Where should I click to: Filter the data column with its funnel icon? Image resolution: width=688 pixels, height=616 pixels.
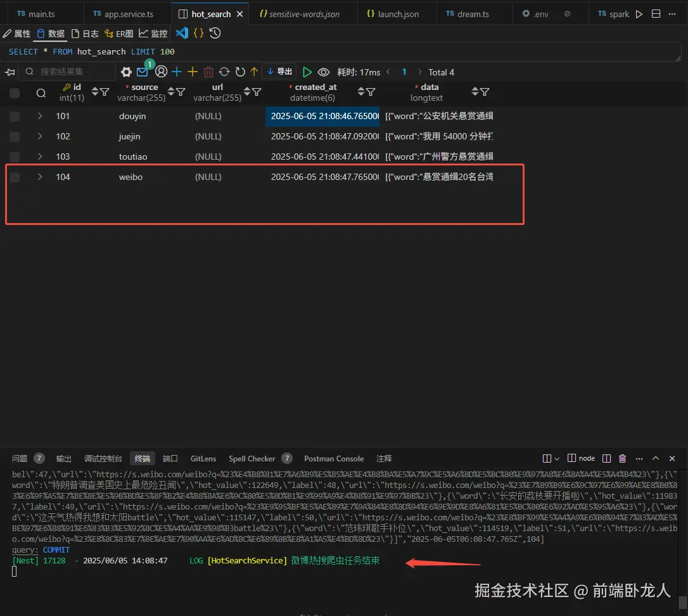(485, 92)
